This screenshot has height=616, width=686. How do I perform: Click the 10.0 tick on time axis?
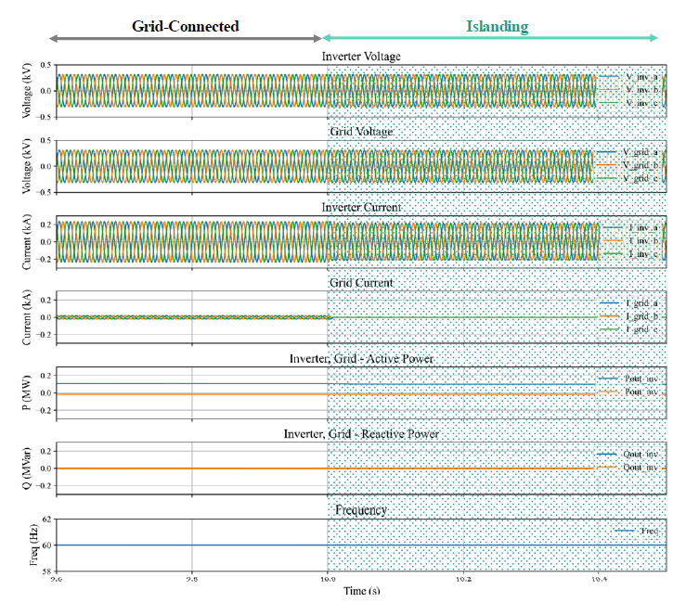point(327,578)
